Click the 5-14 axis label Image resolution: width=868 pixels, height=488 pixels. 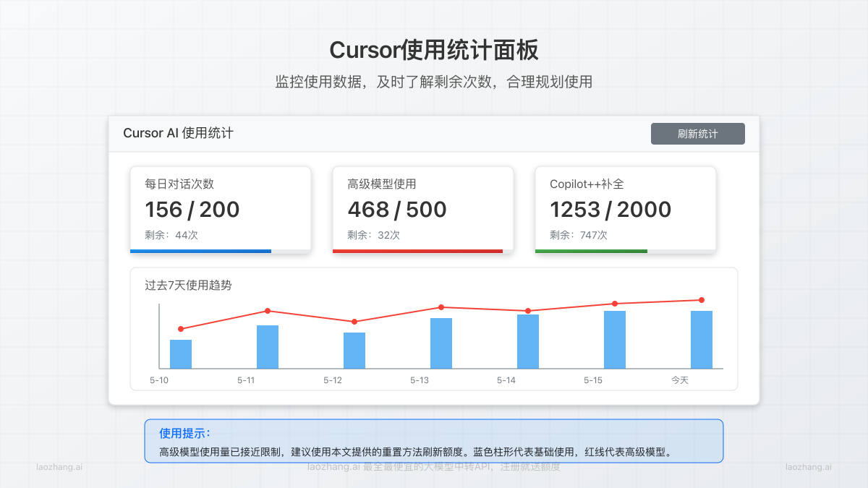coord(506,380)
